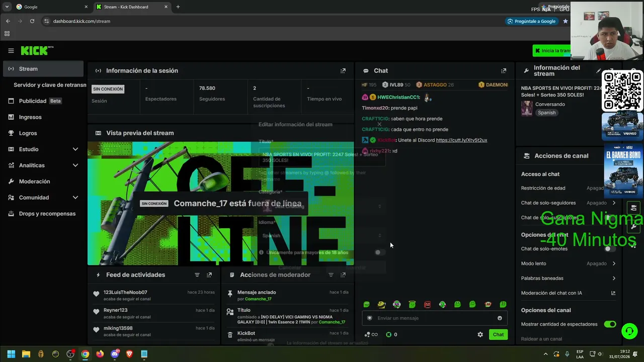Pop out the Acciones de moderador panel
The height and width of the screenshot is (362, 644).
point(343,275)
